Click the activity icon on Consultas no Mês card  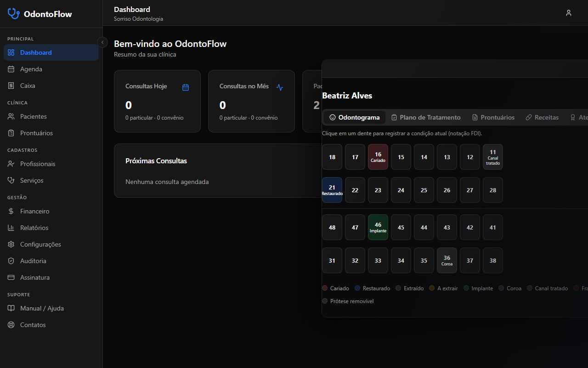click(280, 87)
